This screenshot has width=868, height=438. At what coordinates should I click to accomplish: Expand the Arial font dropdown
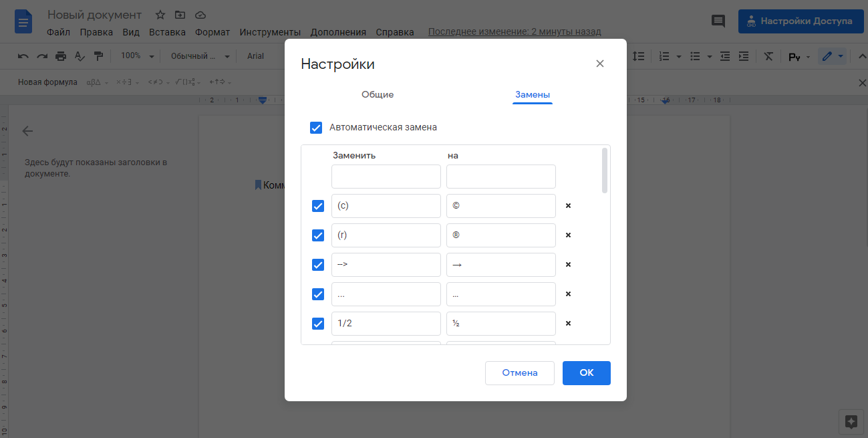(x=256, y=56)
